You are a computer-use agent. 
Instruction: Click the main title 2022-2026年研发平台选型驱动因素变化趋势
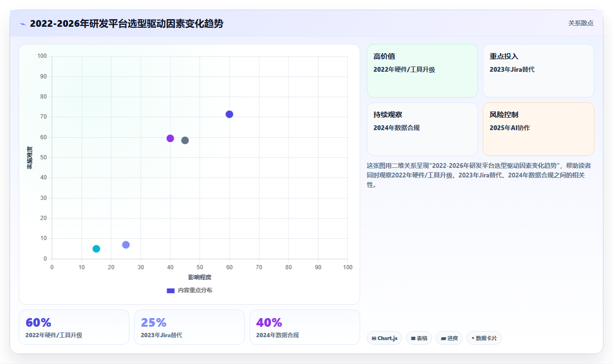126,23
